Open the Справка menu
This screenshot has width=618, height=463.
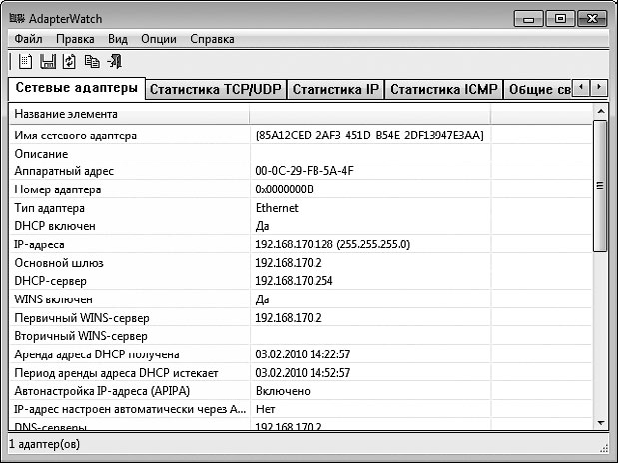pyautogui.click(x=212, y=39)
